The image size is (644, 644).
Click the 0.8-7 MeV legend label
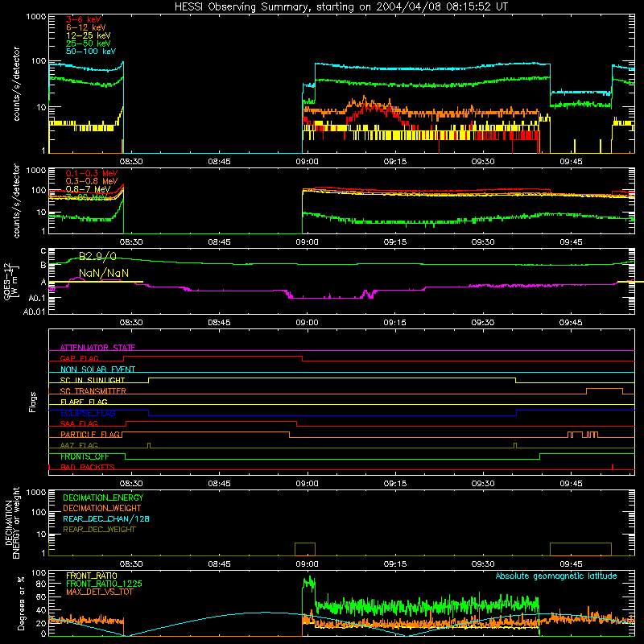click(x=88, y=189)
